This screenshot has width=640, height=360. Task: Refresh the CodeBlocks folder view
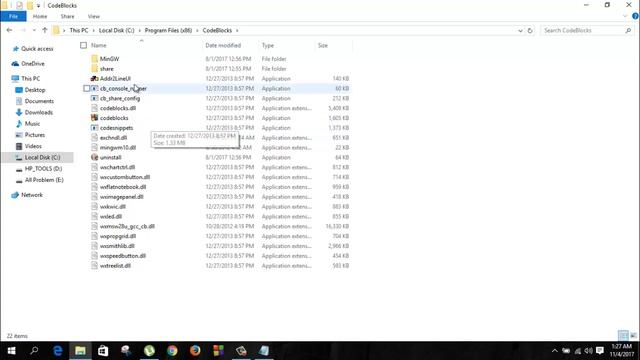(530, 31)
